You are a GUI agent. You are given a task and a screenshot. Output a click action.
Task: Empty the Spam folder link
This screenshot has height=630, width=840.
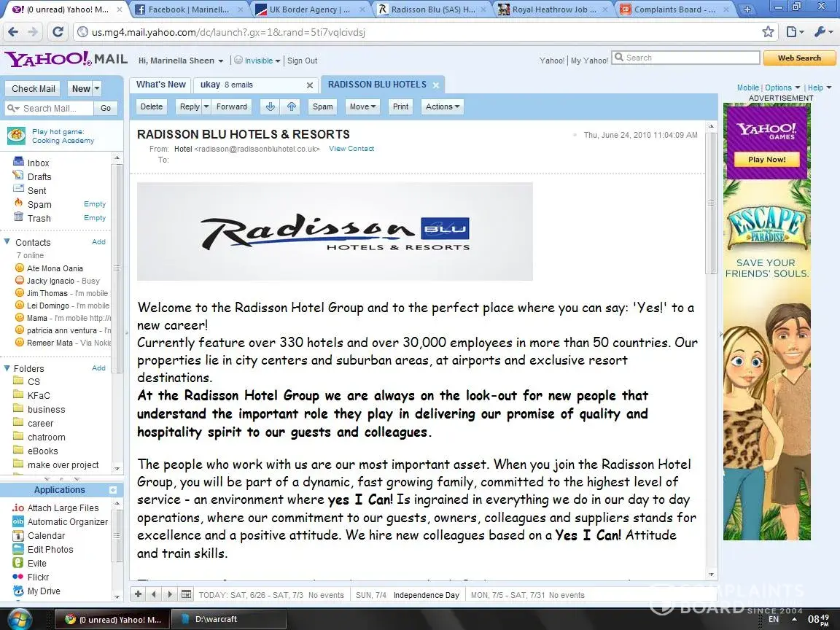(95, 203)
